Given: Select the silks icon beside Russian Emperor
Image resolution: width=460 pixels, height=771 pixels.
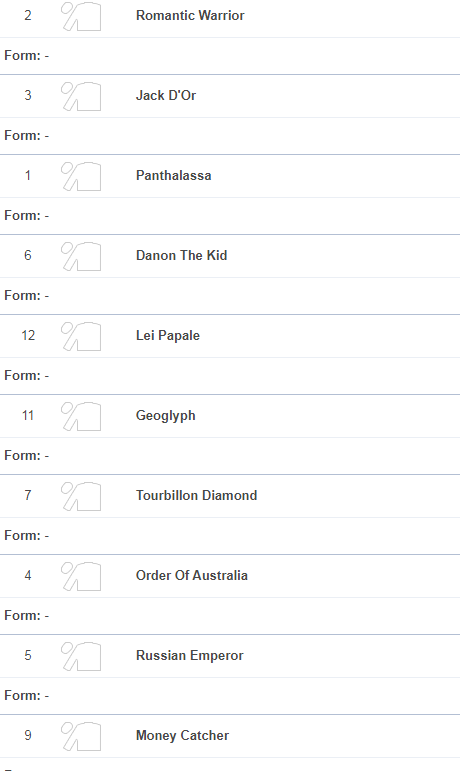Looking at the screenshot, I should (81, 656).
